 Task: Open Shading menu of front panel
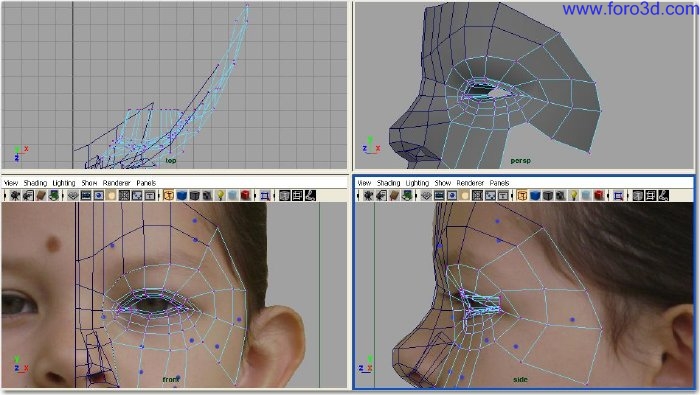point(35,183)
